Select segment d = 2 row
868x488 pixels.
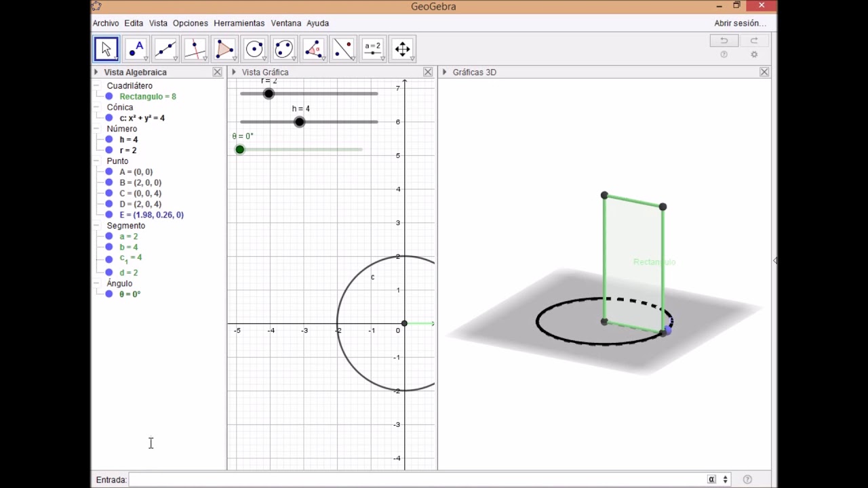coord(128,272)
